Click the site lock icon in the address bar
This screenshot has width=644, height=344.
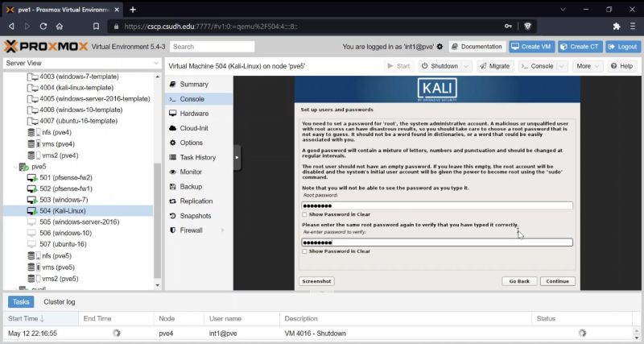[116, 27]
